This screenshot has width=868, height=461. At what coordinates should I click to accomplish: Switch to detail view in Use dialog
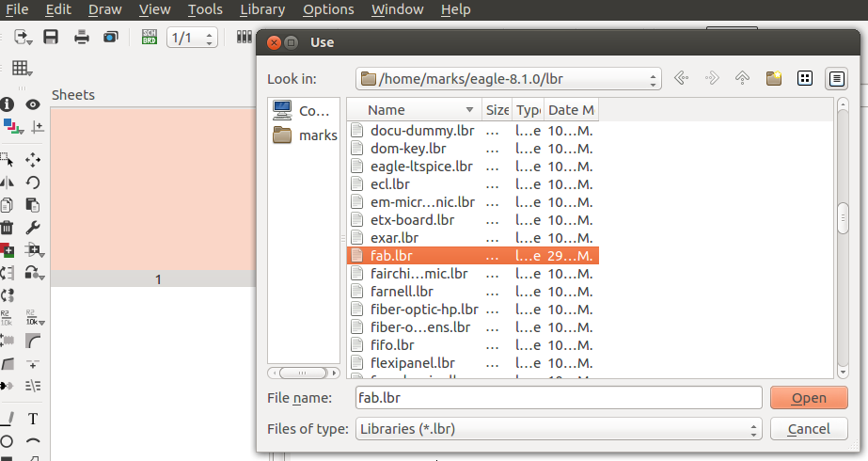click(836, 79)
